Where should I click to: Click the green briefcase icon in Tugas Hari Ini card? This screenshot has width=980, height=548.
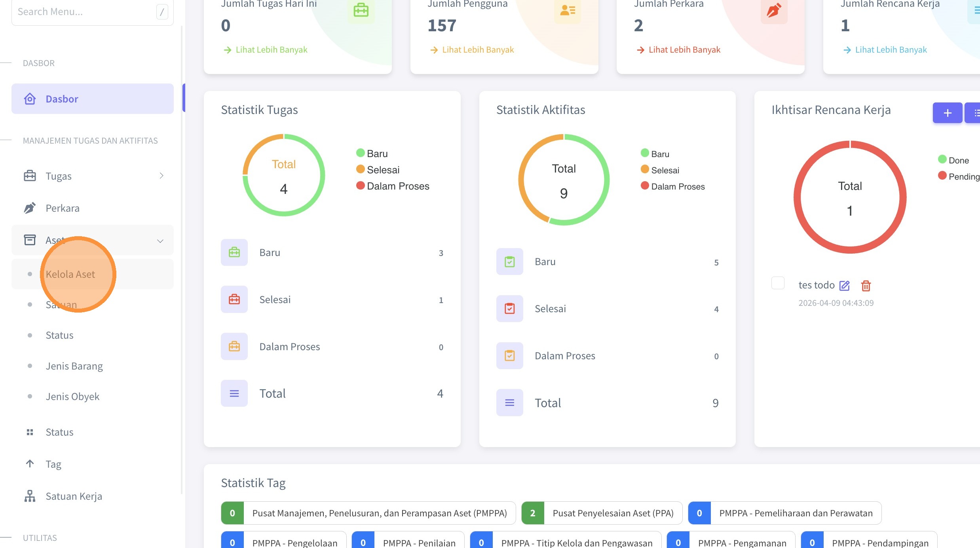(x=361, y=10)
